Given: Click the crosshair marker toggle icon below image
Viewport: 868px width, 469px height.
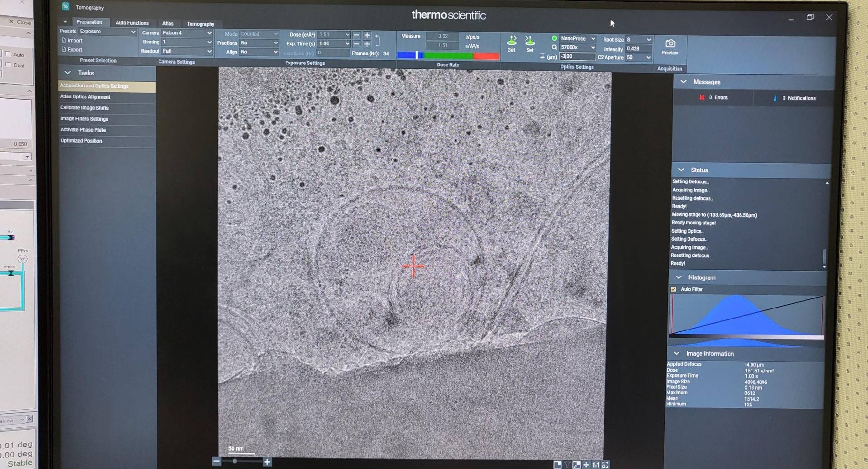Looking at the screenshot, I should coord(587,465).
